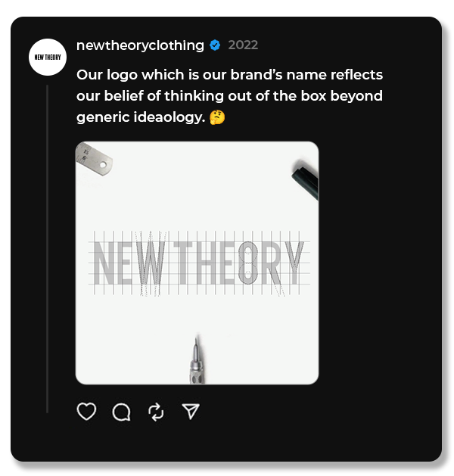This screenshot has height=476, width=454.
Task: Like the post with the heart icon
Action: point(86,411)
